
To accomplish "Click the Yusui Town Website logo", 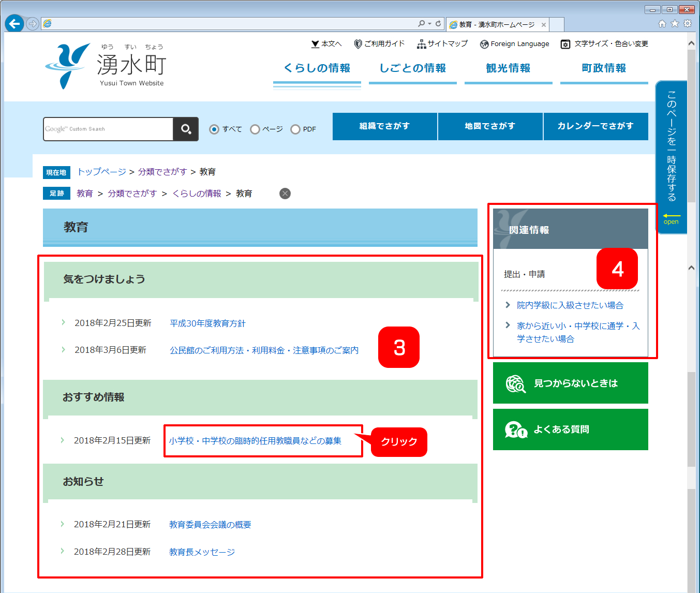I will point(106,66).
